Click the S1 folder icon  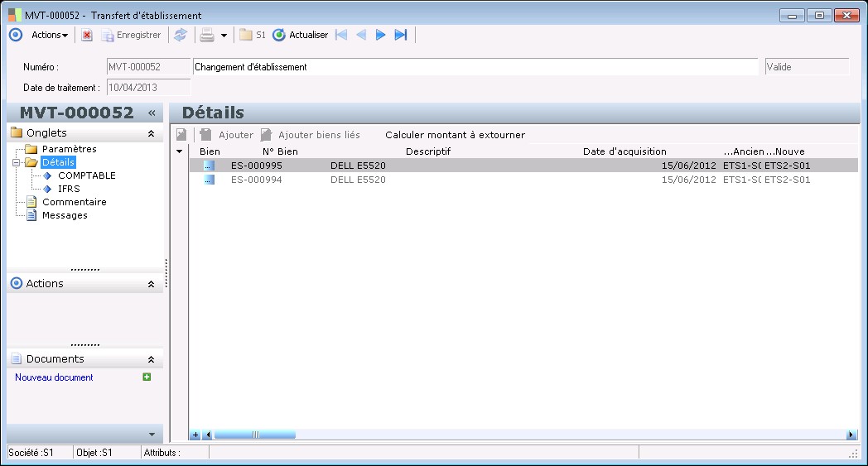click(246, 35)
